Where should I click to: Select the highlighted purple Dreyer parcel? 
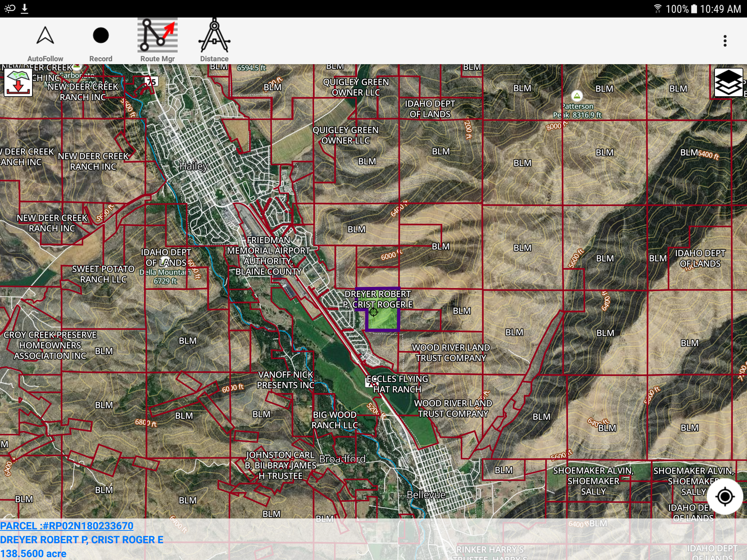pos(382,320)
